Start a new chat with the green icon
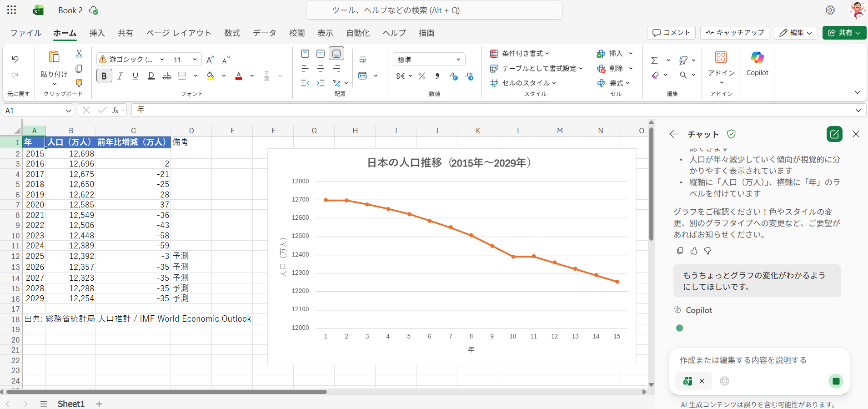 point(834,134)
